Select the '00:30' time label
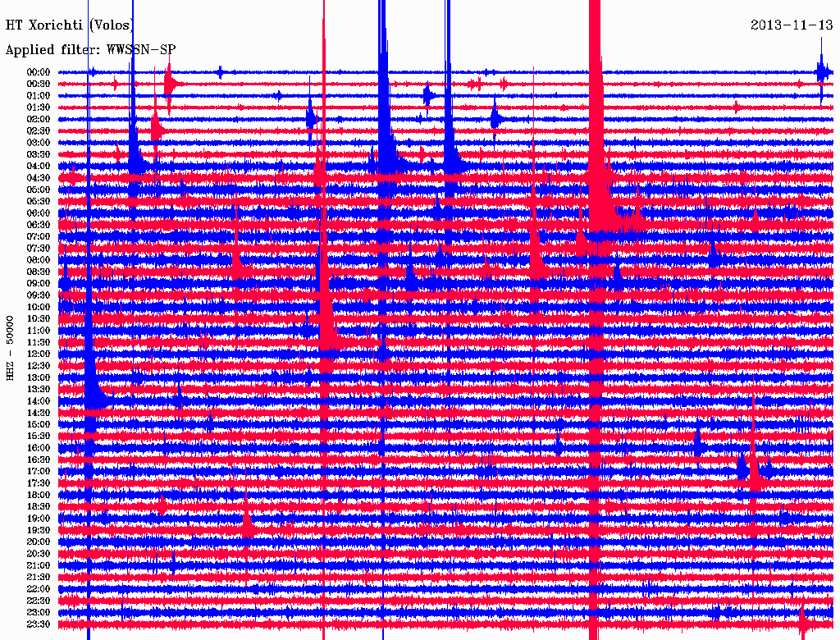This screenshot has width=840, height=640. pyautogui.click(x=39, y=84)
